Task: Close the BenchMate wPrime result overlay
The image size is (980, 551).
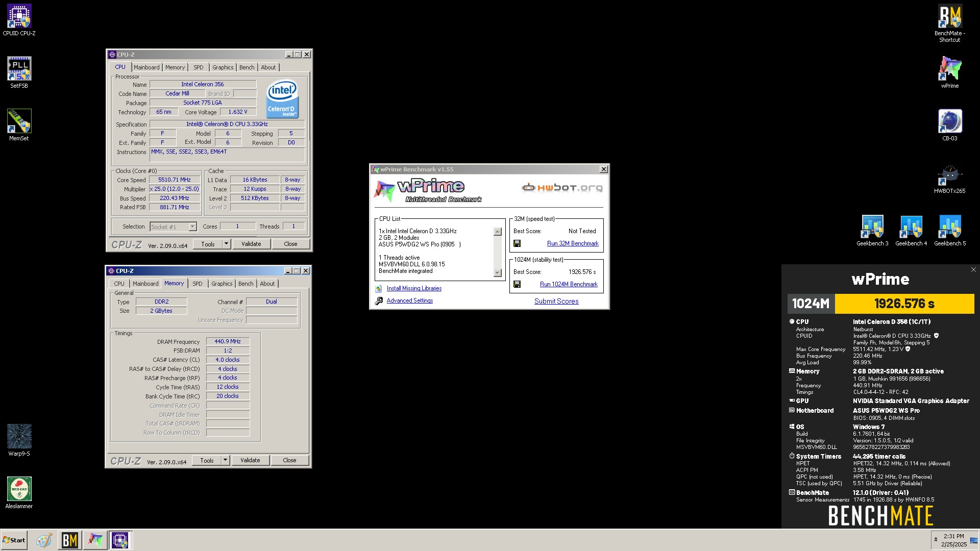Action: coord(973,270)
